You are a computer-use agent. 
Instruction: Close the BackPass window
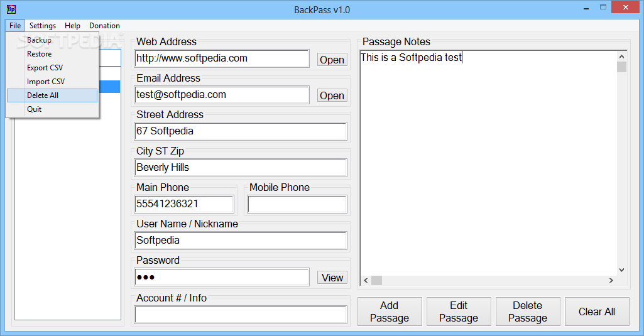[626, 7]
